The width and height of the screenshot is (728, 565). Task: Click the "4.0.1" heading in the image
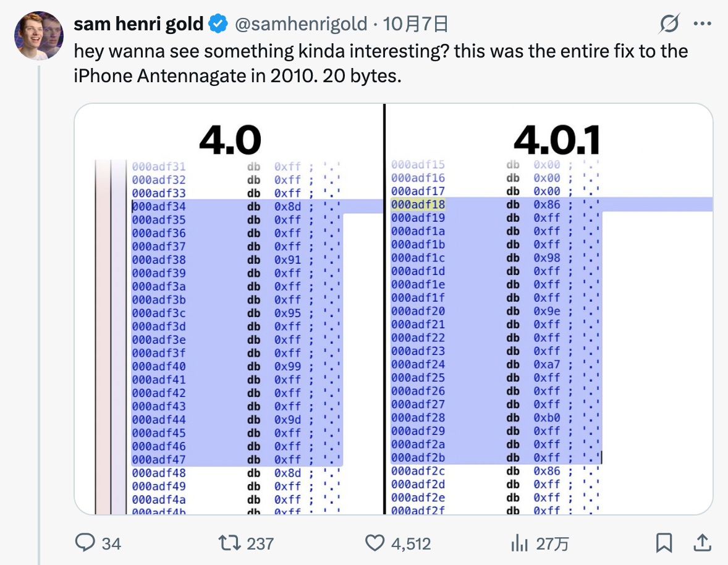point(556,140)
